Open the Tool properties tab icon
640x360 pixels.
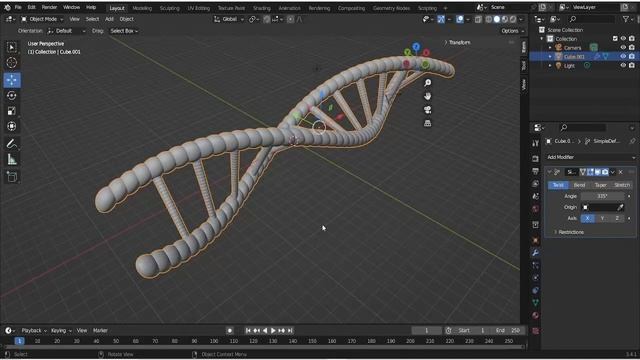pos(536,143)
